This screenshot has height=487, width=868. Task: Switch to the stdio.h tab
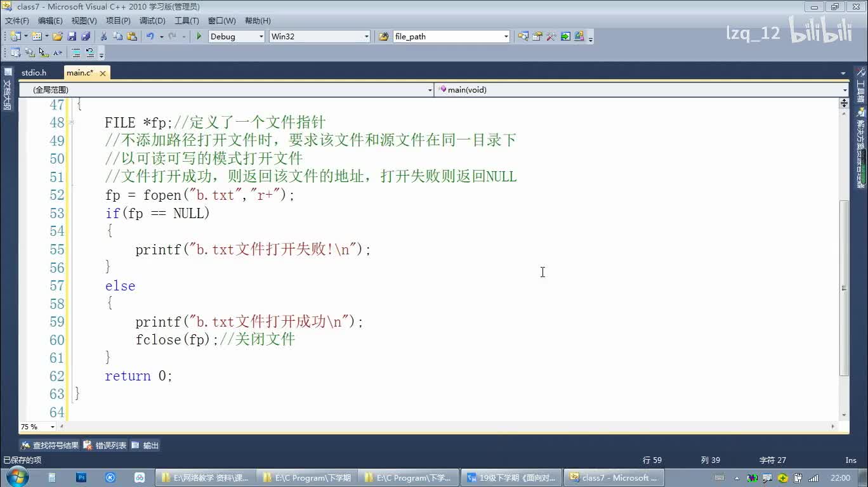click(x=34, y=73)
